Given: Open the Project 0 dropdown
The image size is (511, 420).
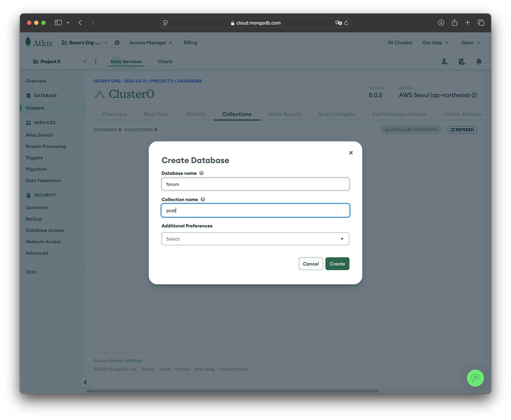Looking at the screenshot, I should coord(60,62).
